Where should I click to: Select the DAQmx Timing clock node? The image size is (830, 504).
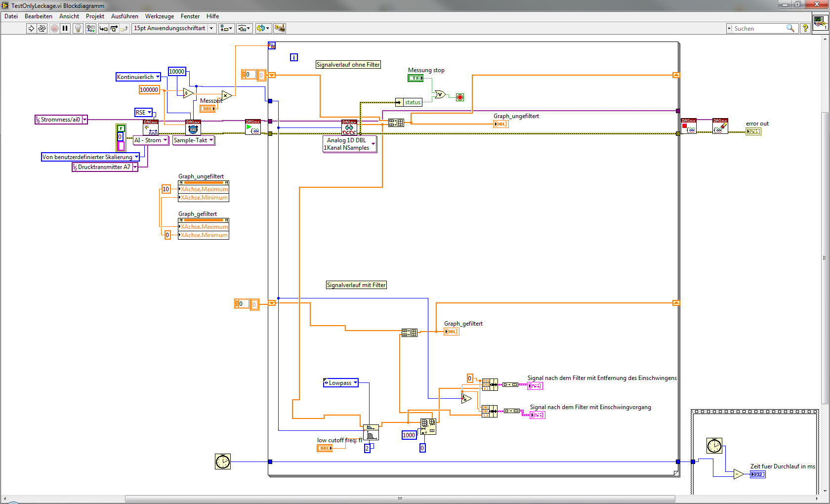[193, 127]
